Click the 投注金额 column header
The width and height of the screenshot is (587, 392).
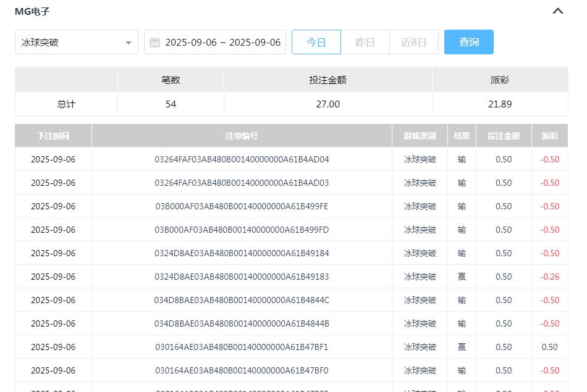pyautogui.click(x=503, y=135)
